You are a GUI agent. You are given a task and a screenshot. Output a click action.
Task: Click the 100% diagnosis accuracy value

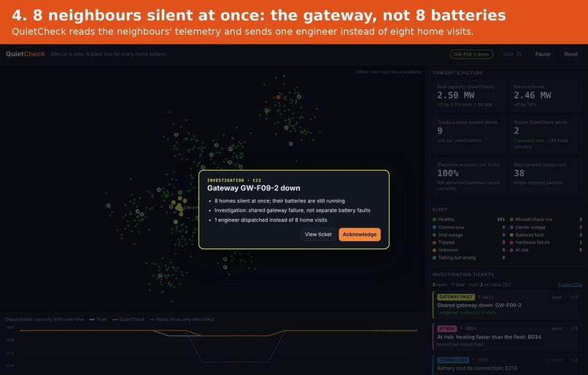point(448,173)
